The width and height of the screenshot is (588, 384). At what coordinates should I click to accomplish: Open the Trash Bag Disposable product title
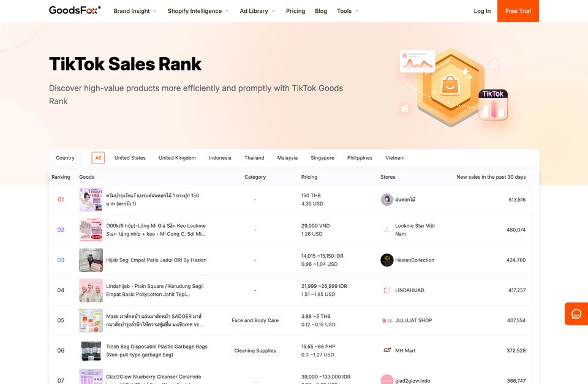pyautogui.click(x=157, y=351)
